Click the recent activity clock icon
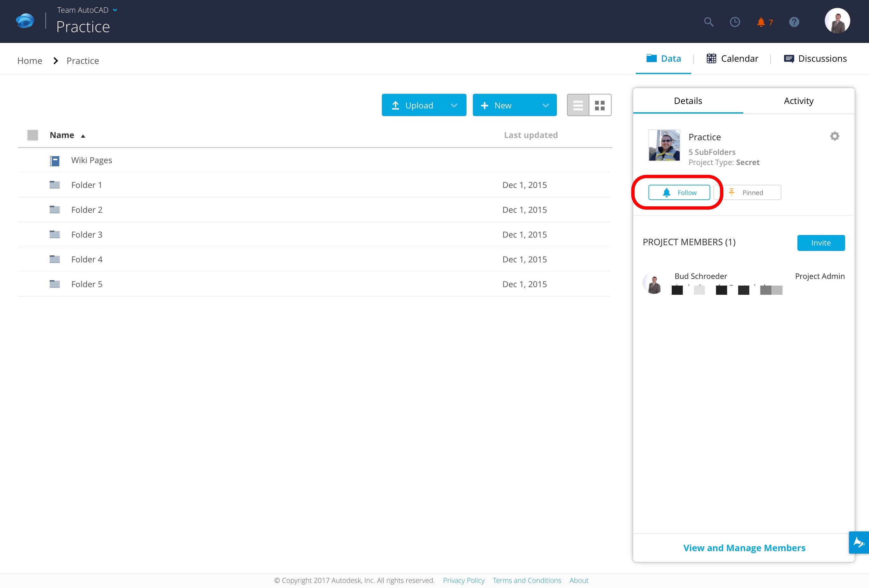This screenshot has width=869, height=588. pyautogui.click(x=735, y=22)
